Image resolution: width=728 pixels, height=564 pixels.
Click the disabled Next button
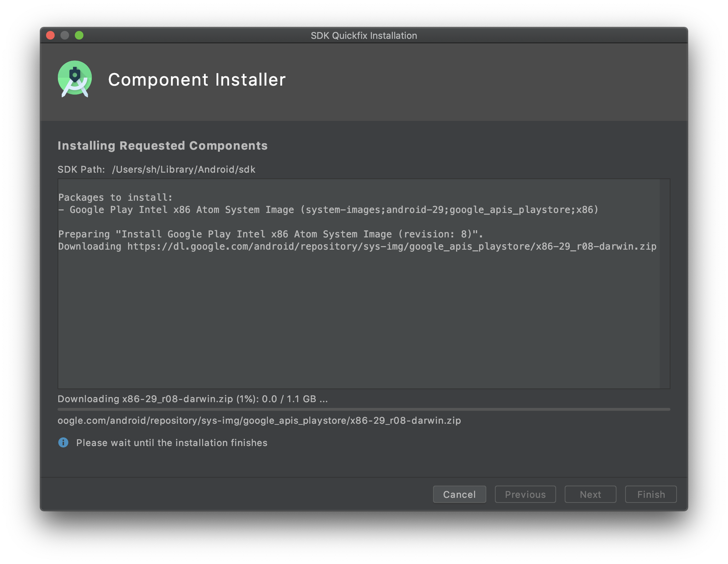pos(590,494)
